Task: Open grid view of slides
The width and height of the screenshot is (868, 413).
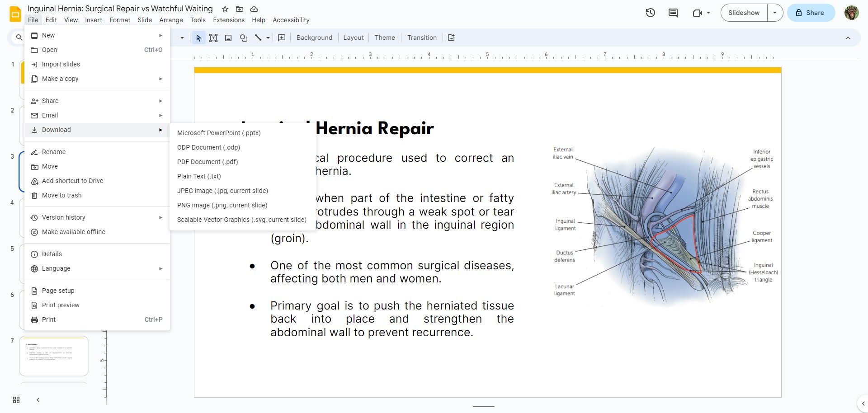Action: point(16,399)
